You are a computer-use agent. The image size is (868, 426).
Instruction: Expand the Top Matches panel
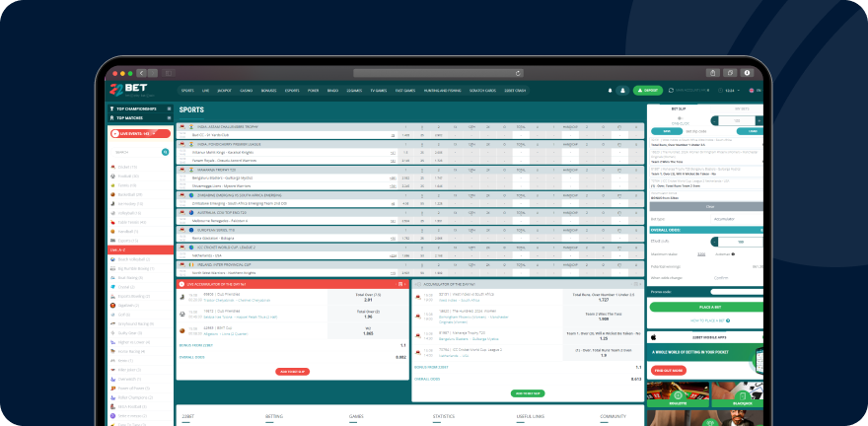tap(169, 118)
